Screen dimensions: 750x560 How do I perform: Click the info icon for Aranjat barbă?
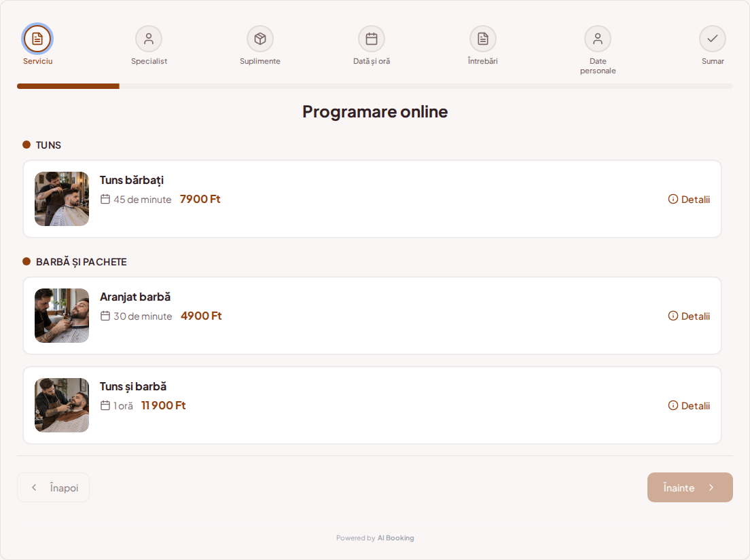point(673,316)
